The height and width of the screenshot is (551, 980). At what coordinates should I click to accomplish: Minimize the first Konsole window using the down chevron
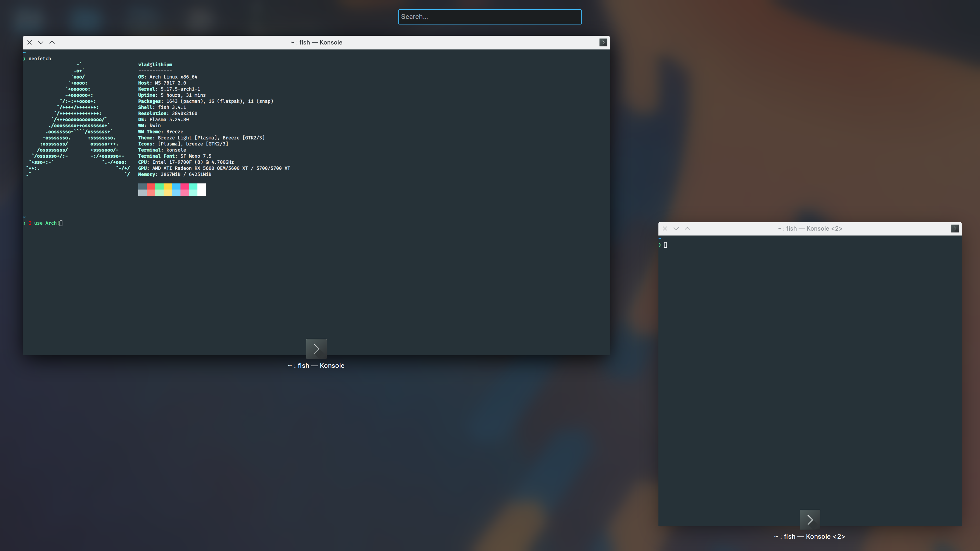41,42
